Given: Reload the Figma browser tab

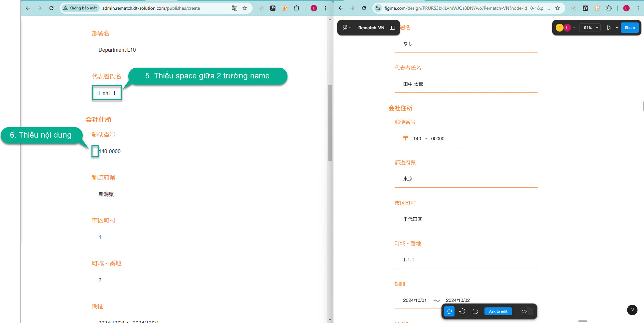Looking at the screenshot, I should coord(364,8).
